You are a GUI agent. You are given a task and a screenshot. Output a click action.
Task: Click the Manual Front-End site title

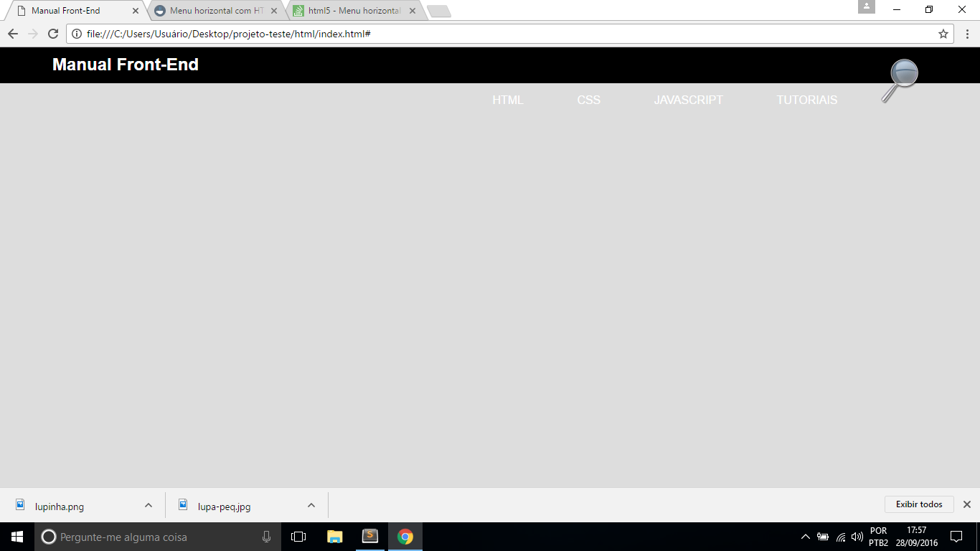coord(126,65)
